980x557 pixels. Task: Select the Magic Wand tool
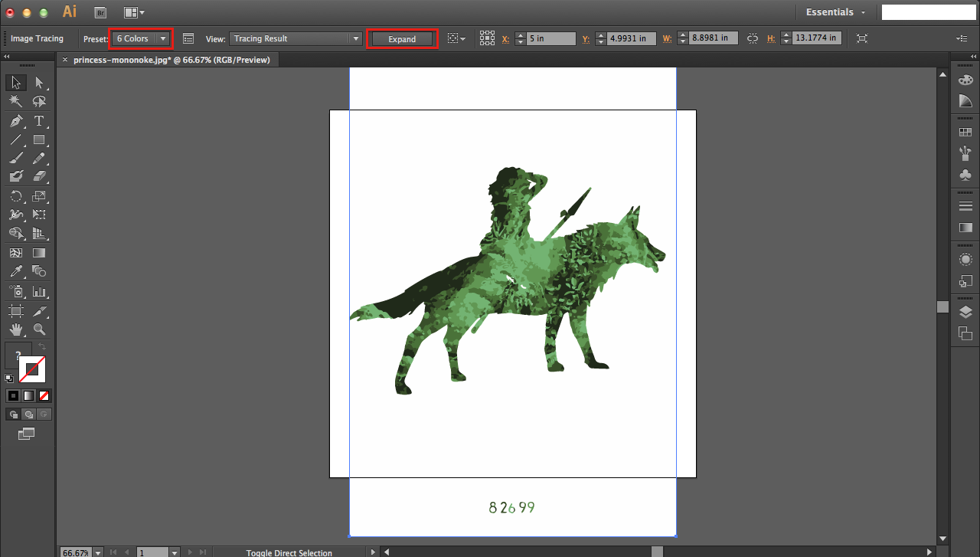[16, 101]
